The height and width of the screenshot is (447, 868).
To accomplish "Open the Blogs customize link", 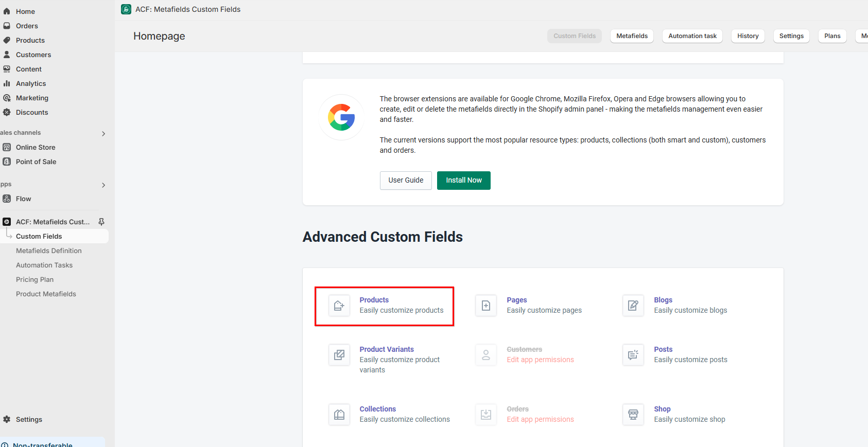I will (663, 300).
